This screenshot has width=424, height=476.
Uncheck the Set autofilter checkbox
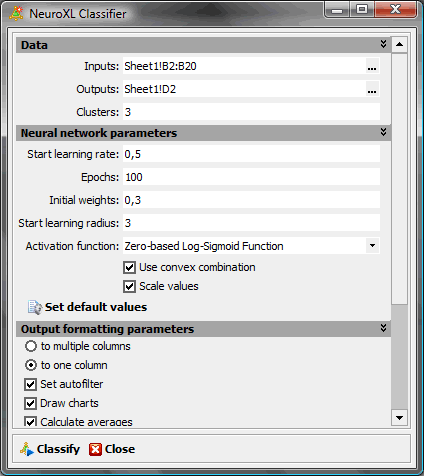(30, 384)
